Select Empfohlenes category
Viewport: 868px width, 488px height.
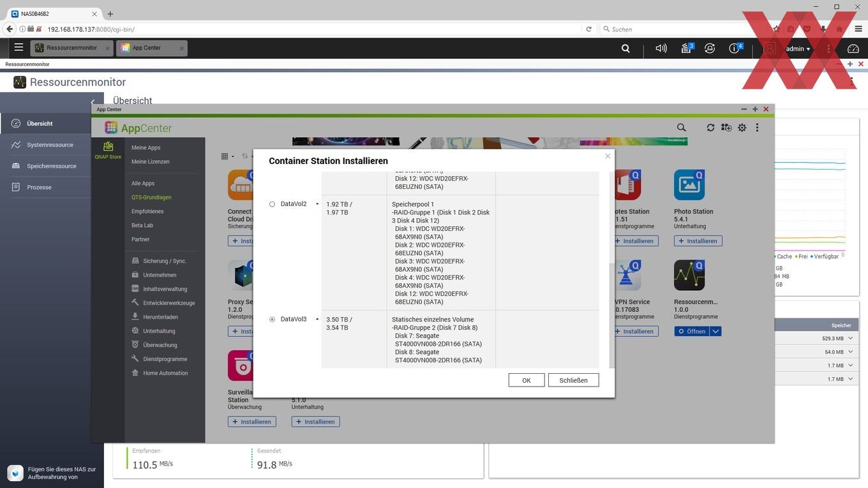[x=147, y=211]
